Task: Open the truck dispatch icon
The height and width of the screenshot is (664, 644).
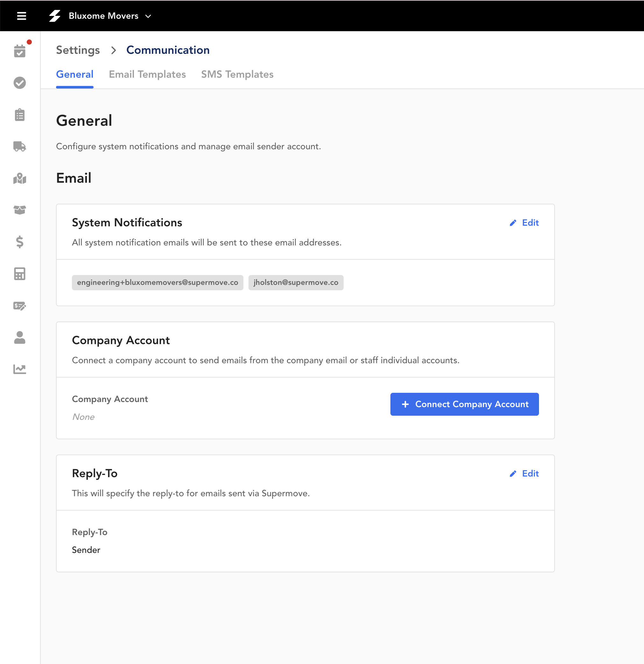Action: [x=20, y=146]
